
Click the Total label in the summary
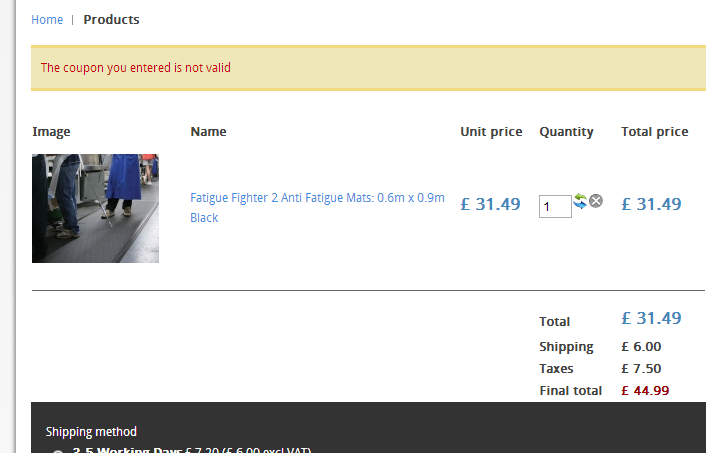pyautogui.click(x=555, y=322)
